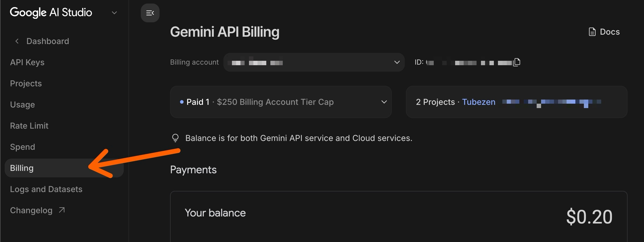Click the Your balance label
Viewport: 644px width, 242px height.
215,213
